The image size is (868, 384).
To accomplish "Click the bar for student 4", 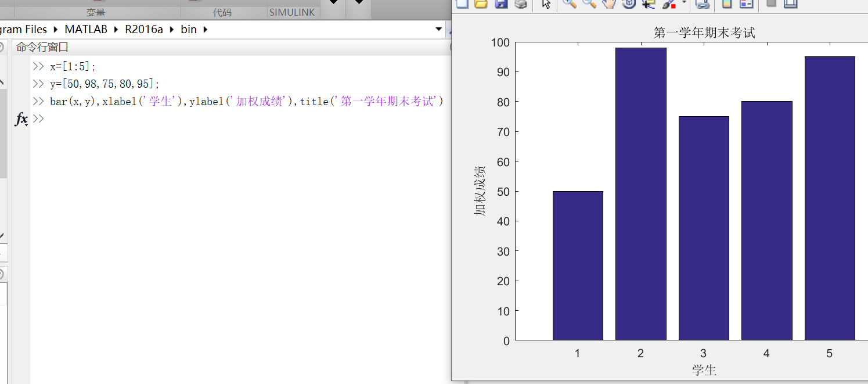I will tap(766, 221).
